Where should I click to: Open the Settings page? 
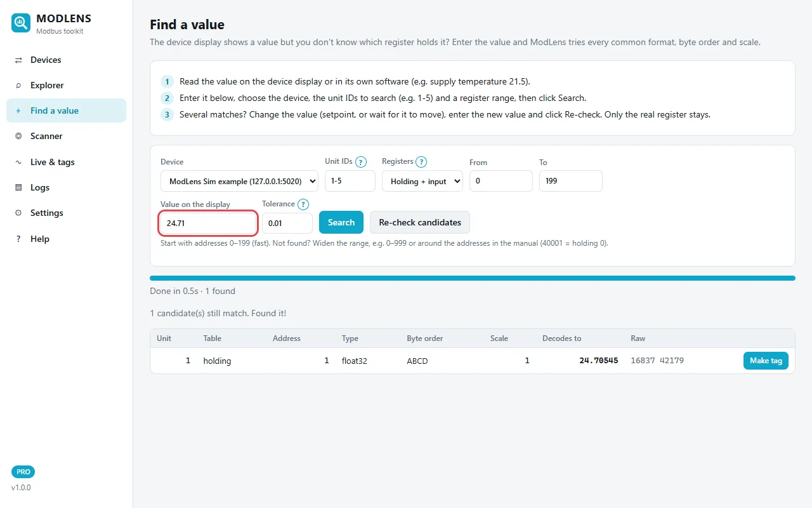pos(66,213)
